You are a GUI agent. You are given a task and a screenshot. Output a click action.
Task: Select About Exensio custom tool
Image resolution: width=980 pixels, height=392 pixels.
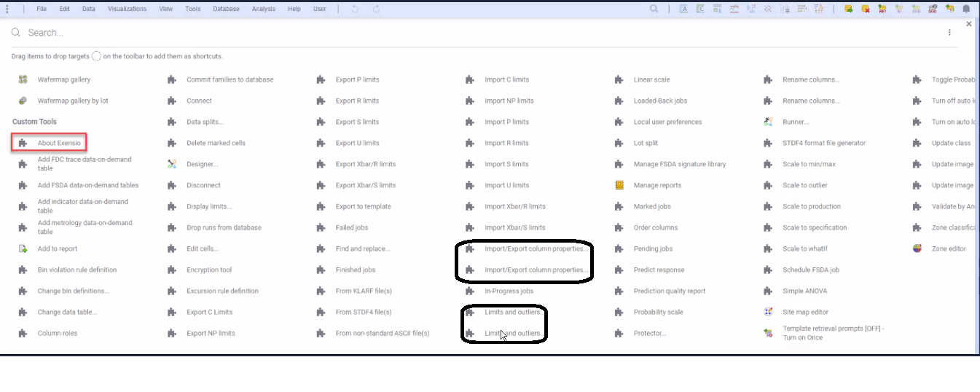click(x=58, y=143)
